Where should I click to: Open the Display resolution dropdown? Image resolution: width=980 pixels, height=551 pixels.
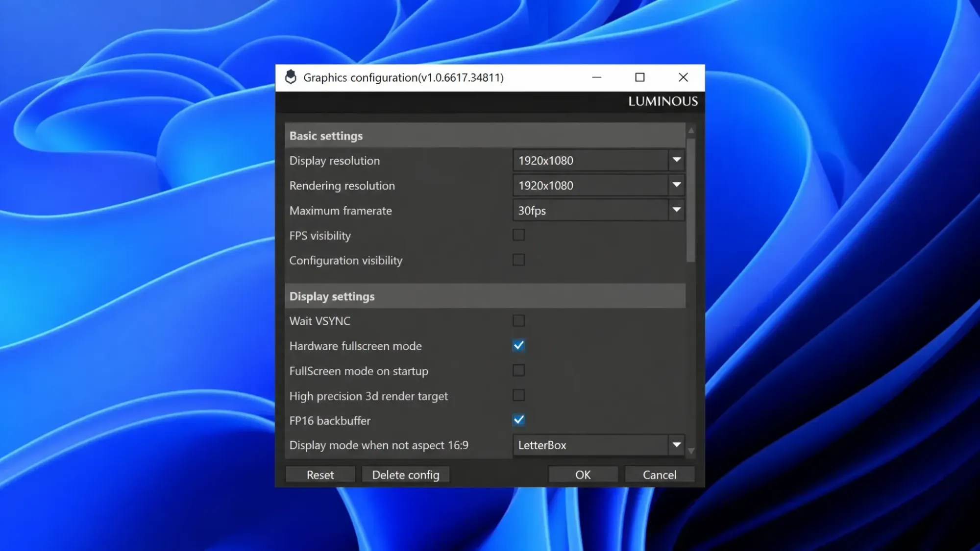(598, 160)
